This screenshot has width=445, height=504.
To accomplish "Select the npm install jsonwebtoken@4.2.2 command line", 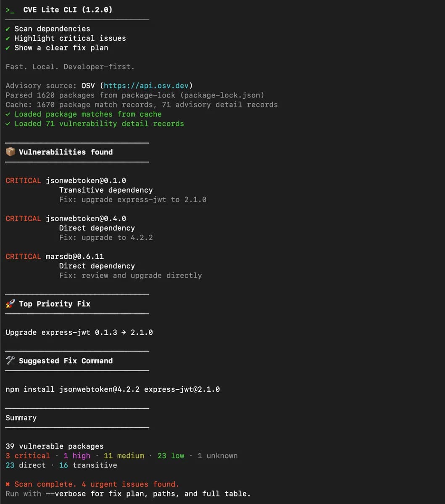I will click(113, 389).
